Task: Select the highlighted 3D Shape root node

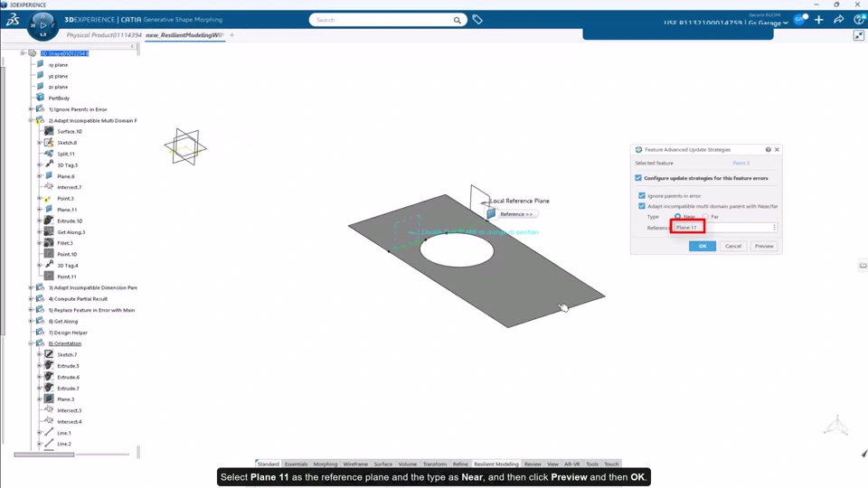Action: (64, 53)
